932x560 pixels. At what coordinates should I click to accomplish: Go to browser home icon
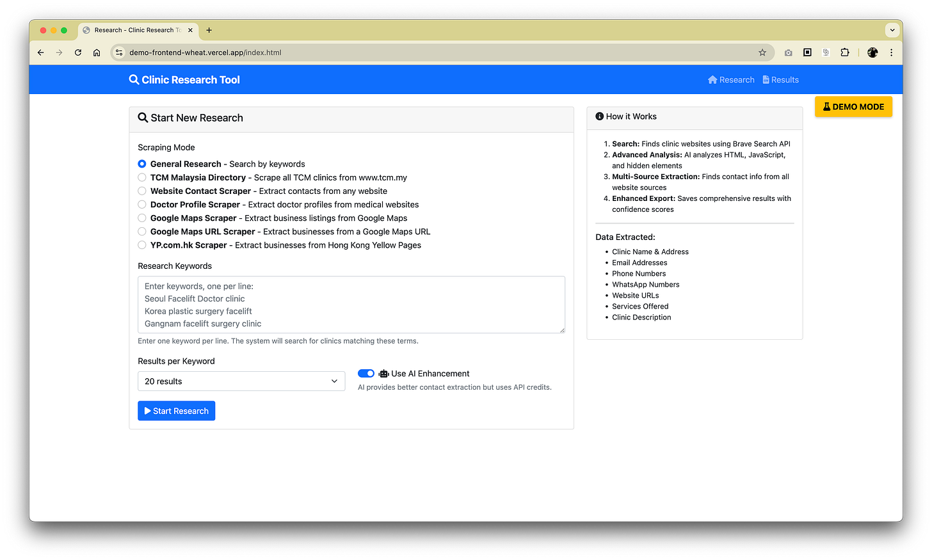pyautogui.click(x=97, y=52)
